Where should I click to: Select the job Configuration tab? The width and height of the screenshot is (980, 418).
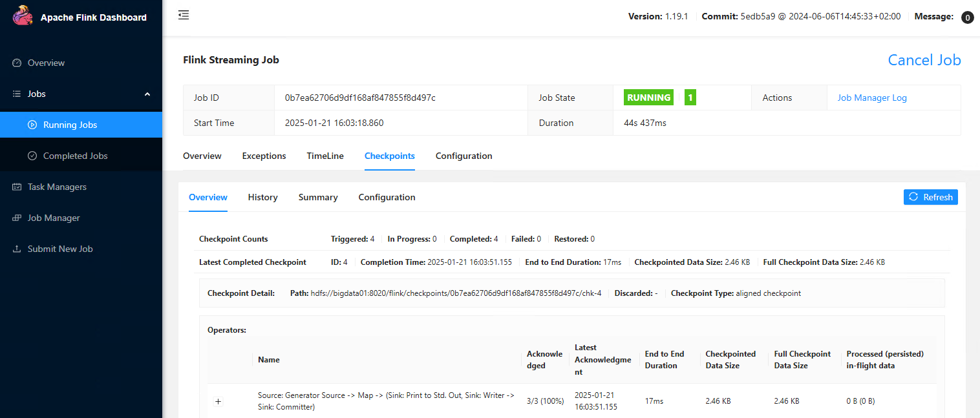coord(463,156)
